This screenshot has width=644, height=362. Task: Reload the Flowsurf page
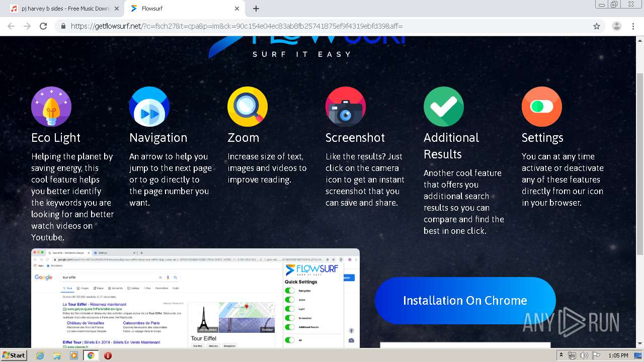click(43, 26)
